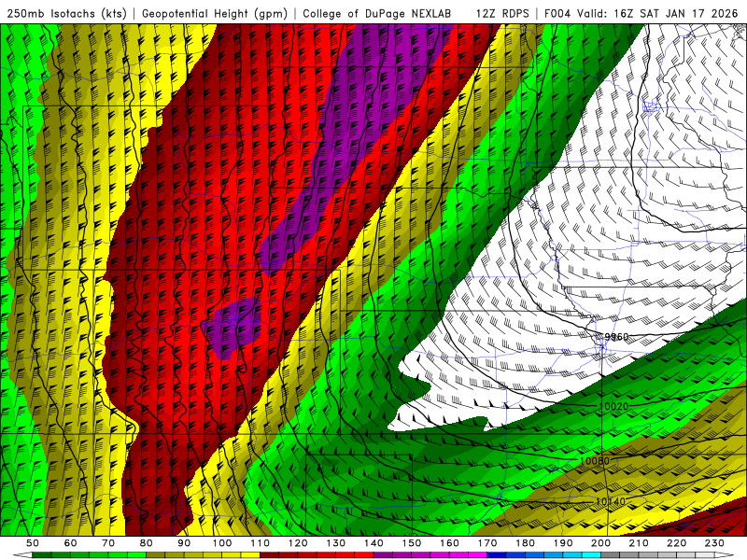Viewport: 747px width, 560px height.
Task: Click the 10020 height contour label
Action: click(613, 406)
